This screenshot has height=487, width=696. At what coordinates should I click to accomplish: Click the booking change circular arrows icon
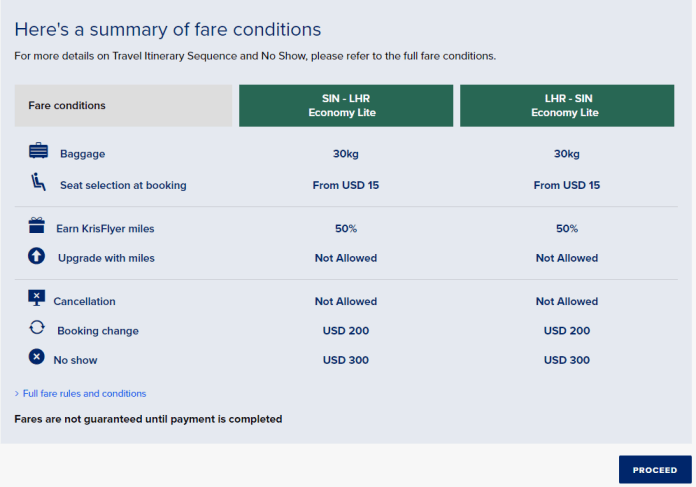tap(37, 328)
